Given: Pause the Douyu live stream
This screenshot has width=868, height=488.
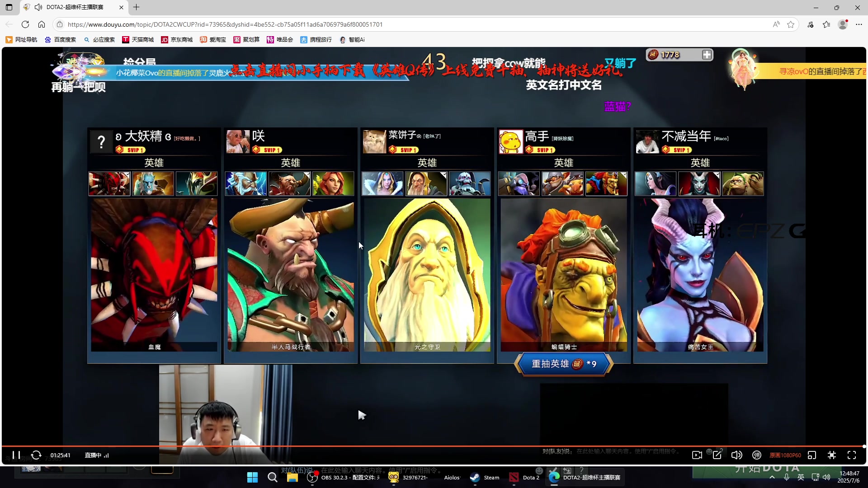Looking at the screenshot, I should [16, 455].
